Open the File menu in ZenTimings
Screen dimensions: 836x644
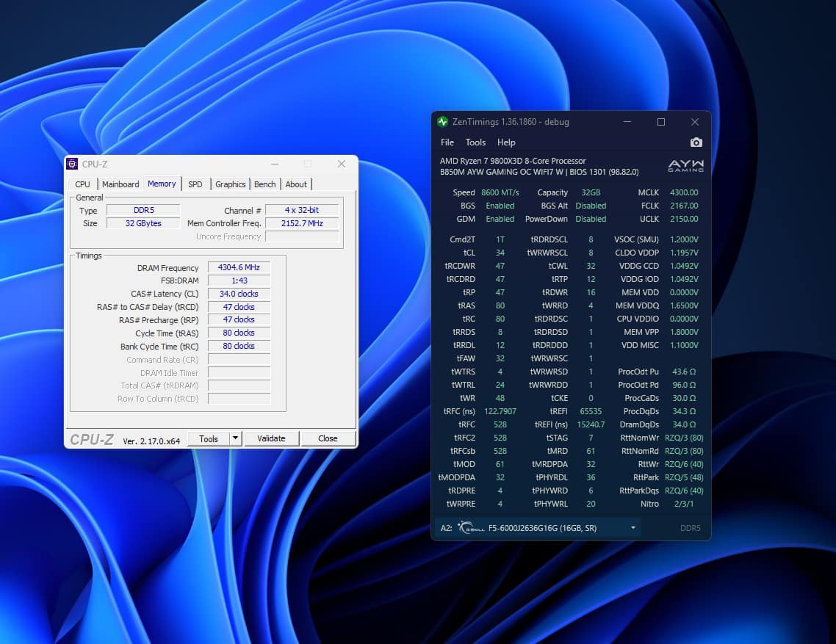tap(447, 142)
